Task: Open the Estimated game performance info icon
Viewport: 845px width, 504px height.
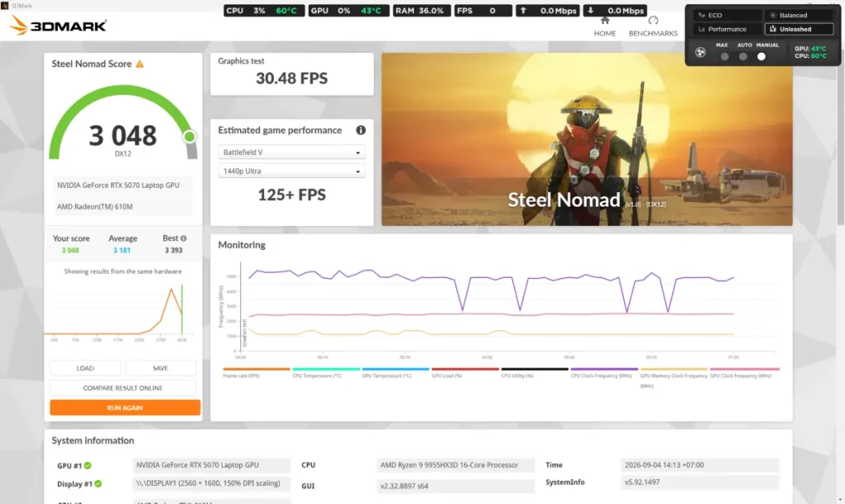Action: tap(361, 130)
